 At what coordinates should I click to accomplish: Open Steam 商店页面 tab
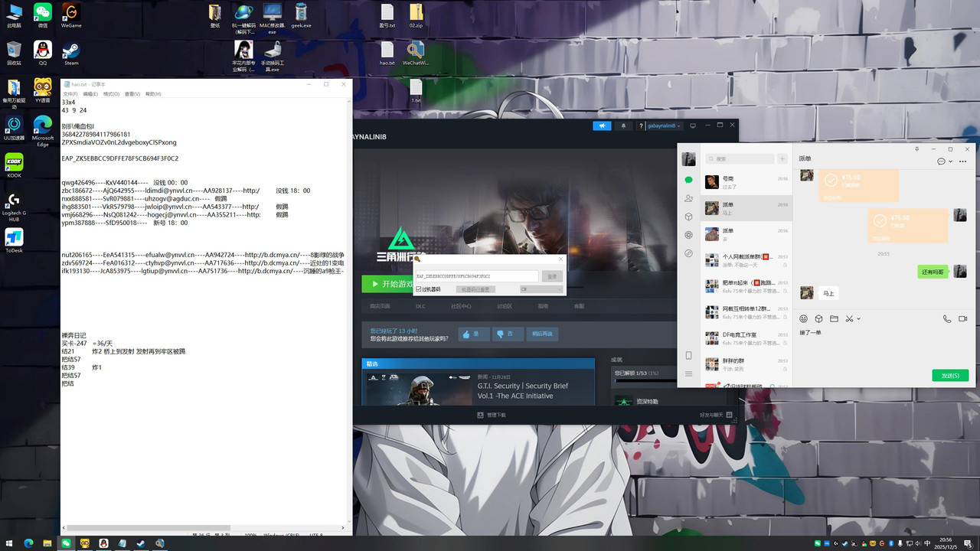point(380,306)
